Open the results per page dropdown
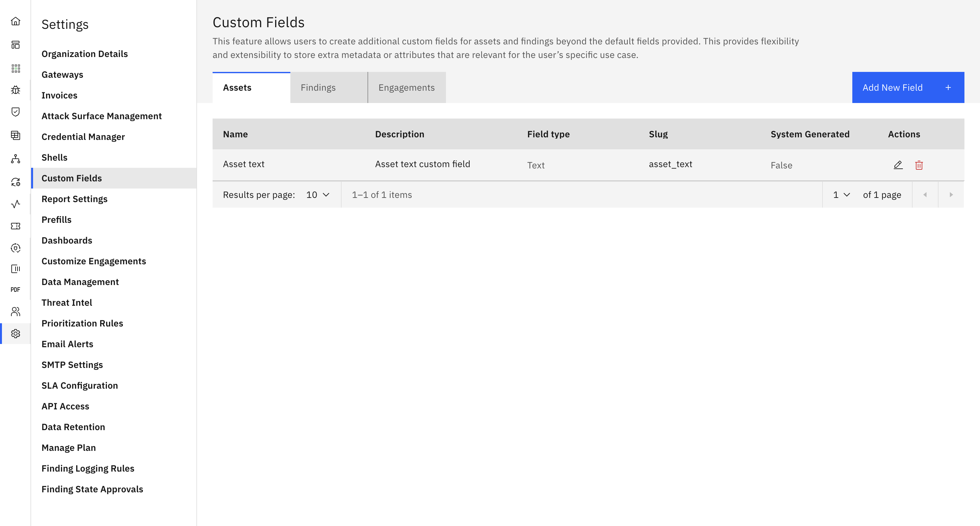 pyautogui.click(x=318, y=195)
